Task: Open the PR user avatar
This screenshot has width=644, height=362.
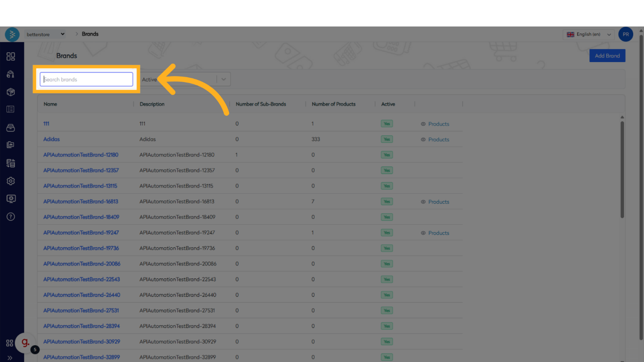Action: (x=625, y=35)
